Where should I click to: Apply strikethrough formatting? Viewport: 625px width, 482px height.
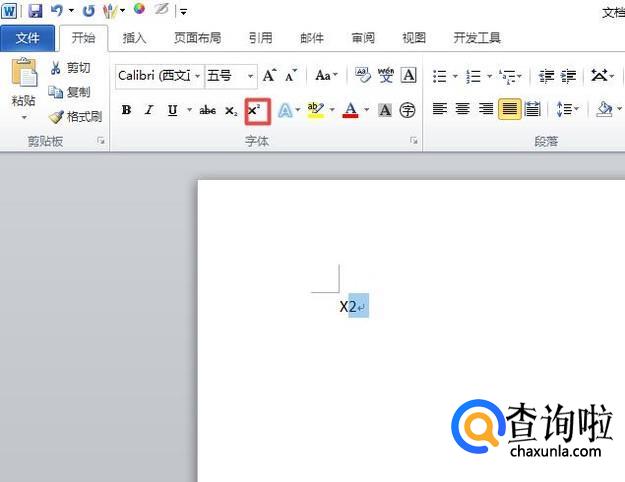pyautogui.click(x=207, y=110)
